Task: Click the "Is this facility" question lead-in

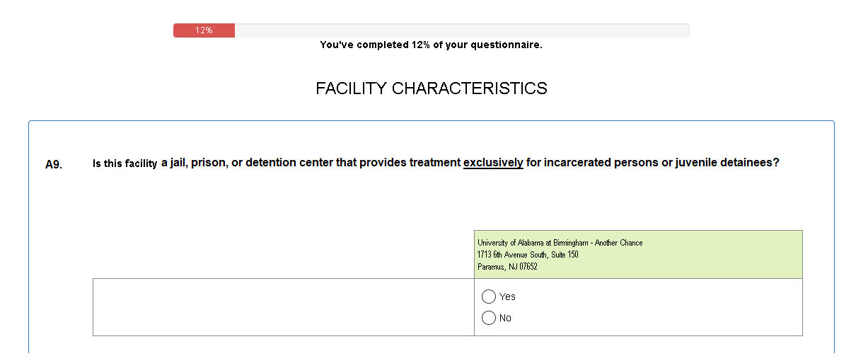Action: coord(125,164)
